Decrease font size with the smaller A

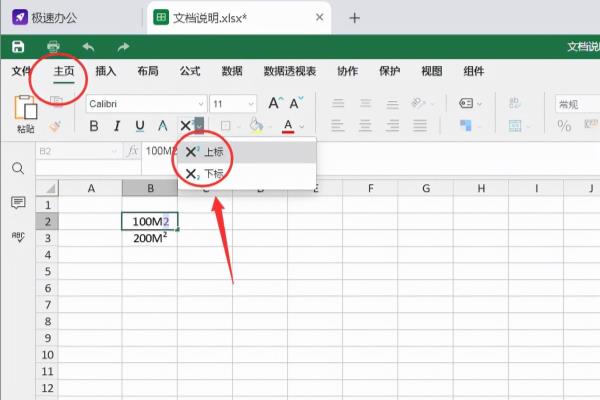point(296,103)
